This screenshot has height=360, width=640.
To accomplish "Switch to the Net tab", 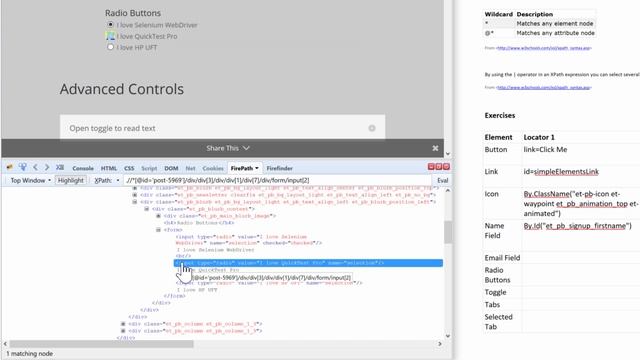I will tap(190, 168).
